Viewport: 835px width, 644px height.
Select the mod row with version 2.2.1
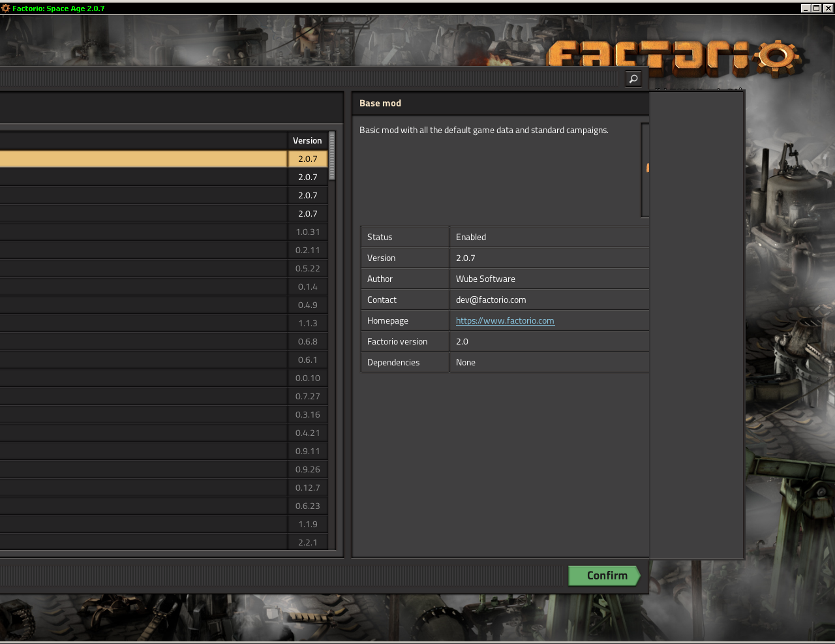164,542
